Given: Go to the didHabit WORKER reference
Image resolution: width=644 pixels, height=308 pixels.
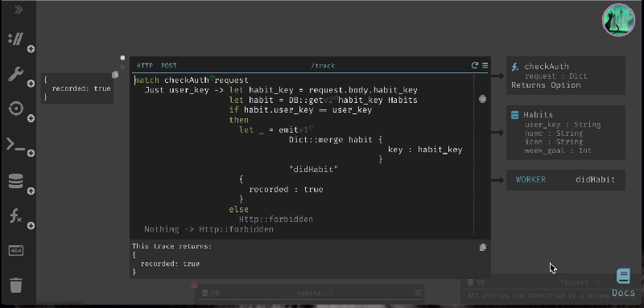Looking at the screenshot, I should (x=566, y=179).
